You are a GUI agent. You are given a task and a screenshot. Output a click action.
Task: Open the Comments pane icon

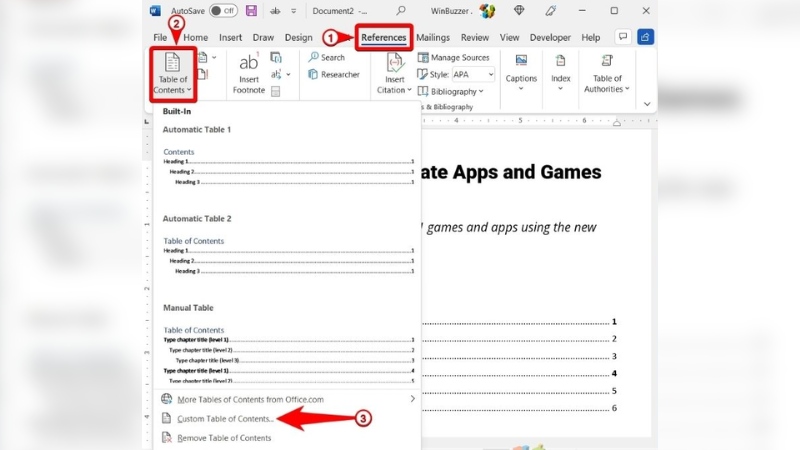coord(622,37)
